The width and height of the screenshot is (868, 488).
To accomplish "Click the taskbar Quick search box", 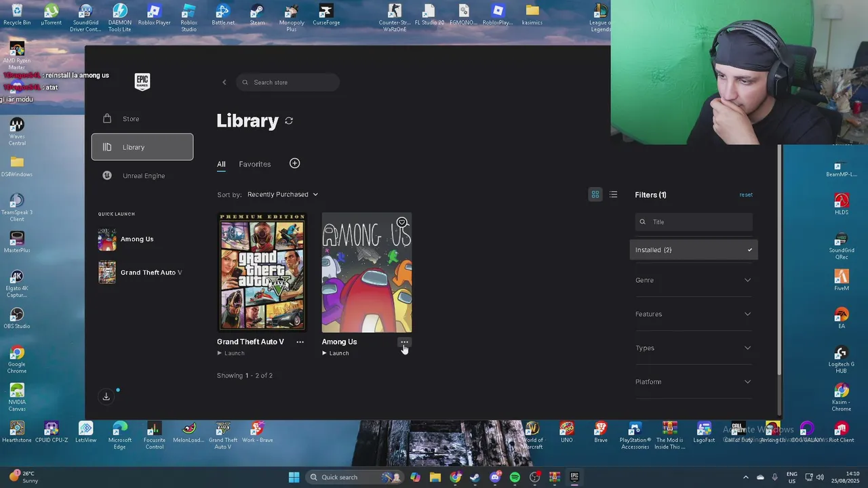I will (354, 477).
